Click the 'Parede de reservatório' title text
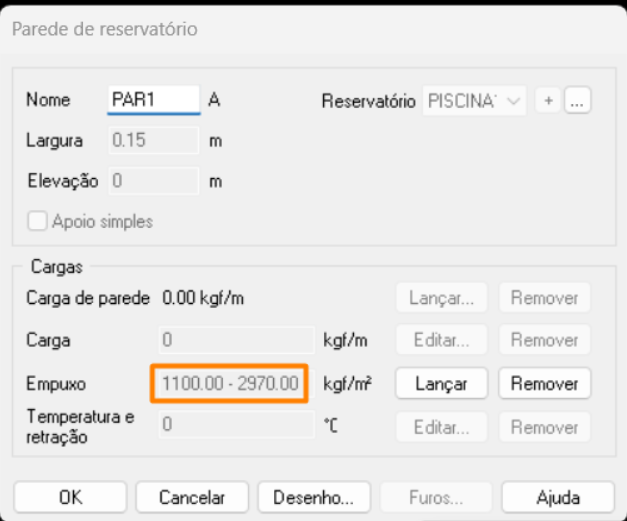Screen dimensions: 627x521 [x=105, y=29]
